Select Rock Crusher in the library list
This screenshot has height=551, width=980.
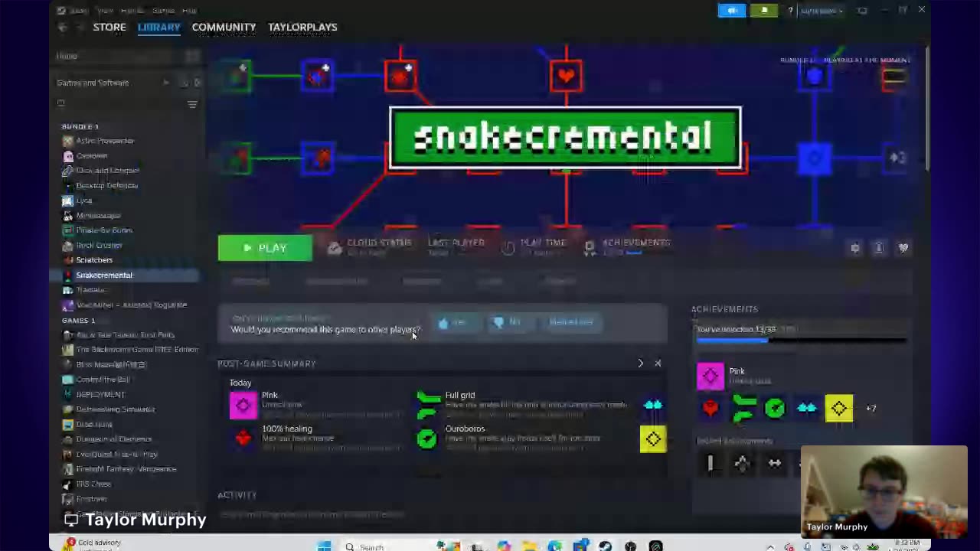point(99,245)
